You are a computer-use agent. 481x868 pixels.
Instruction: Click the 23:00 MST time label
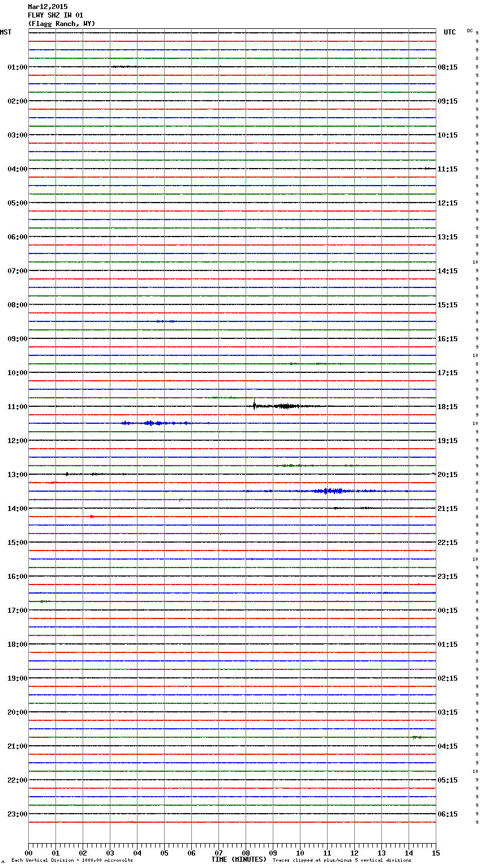pyautogui.click(x=17, y=814)
